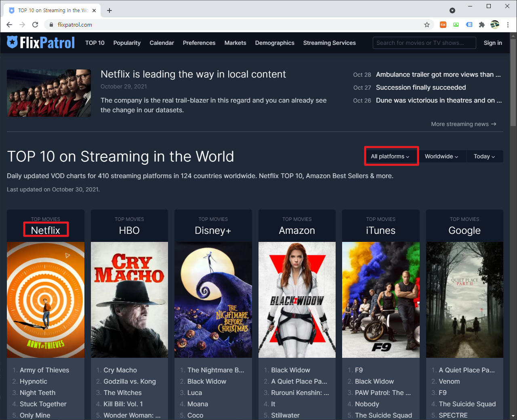This screenshot has height=420, width=517.
Task: Open Google top movies heading
Action: point(464,231)
